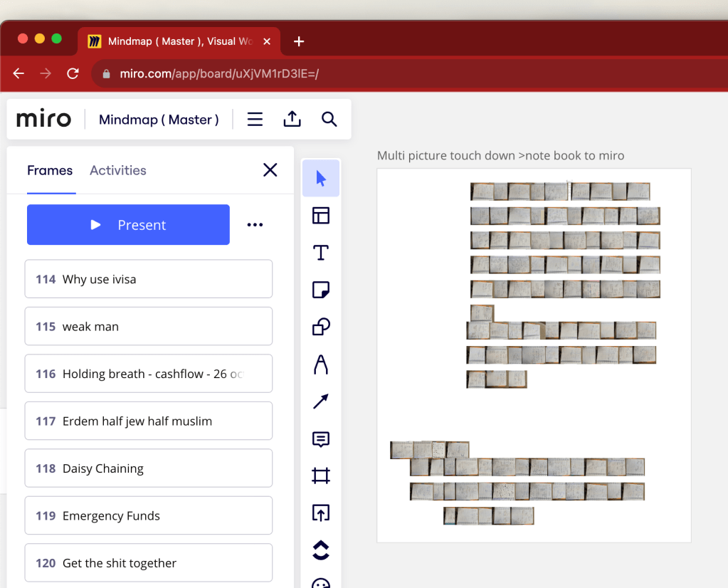The width and height of the screenshot is (728, 588).
Task: Select the Text tool
Action: [x=321, y=253]
